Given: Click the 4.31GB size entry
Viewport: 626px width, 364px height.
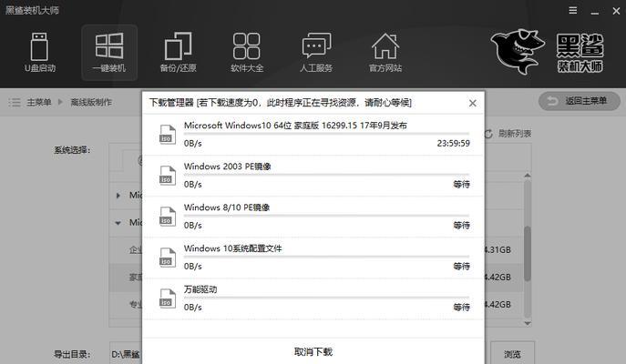Looking at the screenshot, I should tap(498, 250).
